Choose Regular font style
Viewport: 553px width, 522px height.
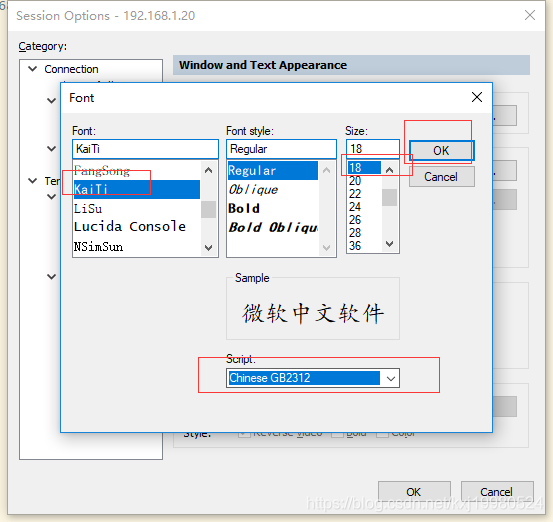click(x=273, y=171)
